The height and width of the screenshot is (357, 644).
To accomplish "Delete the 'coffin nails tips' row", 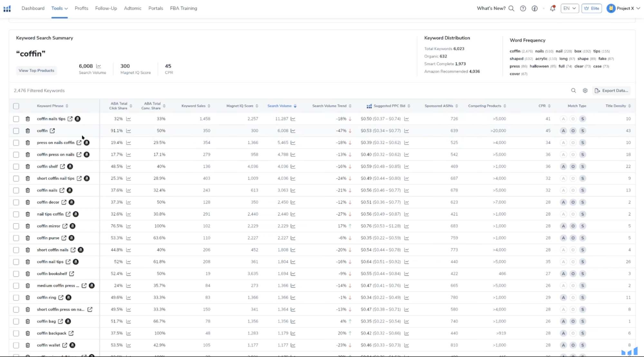I will [28, 119].
